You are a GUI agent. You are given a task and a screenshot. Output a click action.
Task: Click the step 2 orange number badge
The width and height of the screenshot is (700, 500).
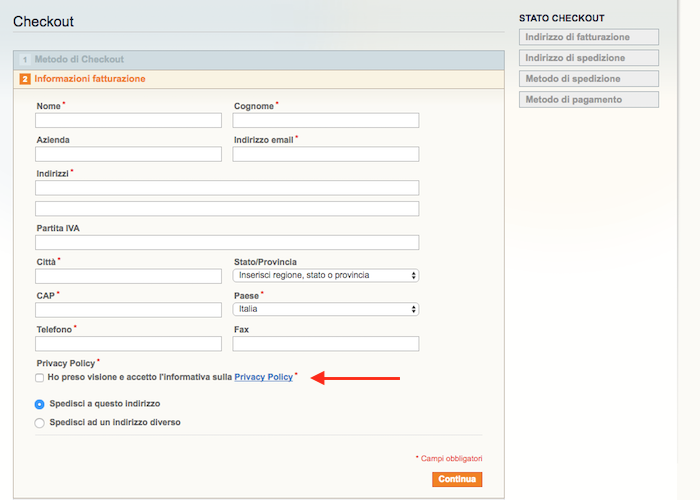[x=25, y=79]
